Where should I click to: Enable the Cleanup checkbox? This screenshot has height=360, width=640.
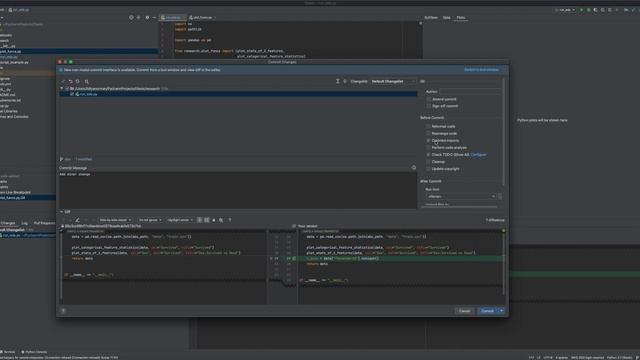pos(429,162)
